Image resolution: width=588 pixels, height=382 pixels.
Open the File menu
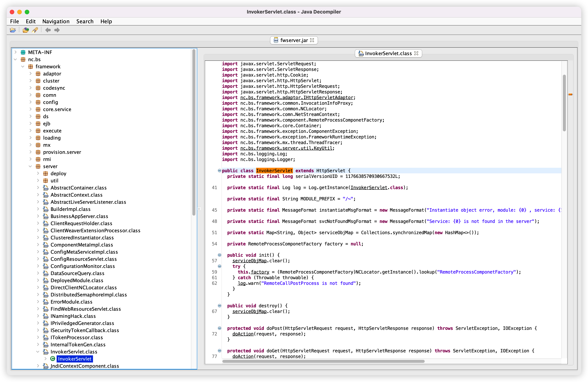(x=15, y=21)
